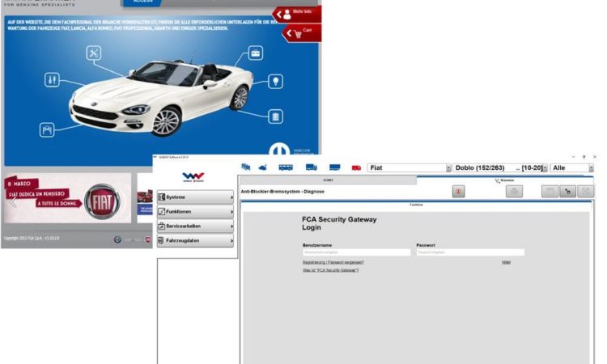
Task: Click the rightmost grayed diagnosis toolbar button
Action: point(586,192)
